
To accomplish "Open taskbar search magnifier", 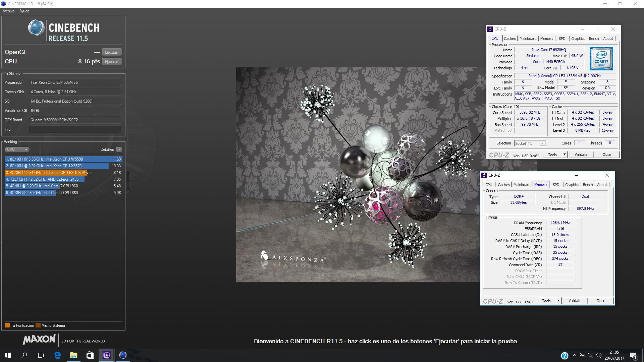I will click(24, 355).
